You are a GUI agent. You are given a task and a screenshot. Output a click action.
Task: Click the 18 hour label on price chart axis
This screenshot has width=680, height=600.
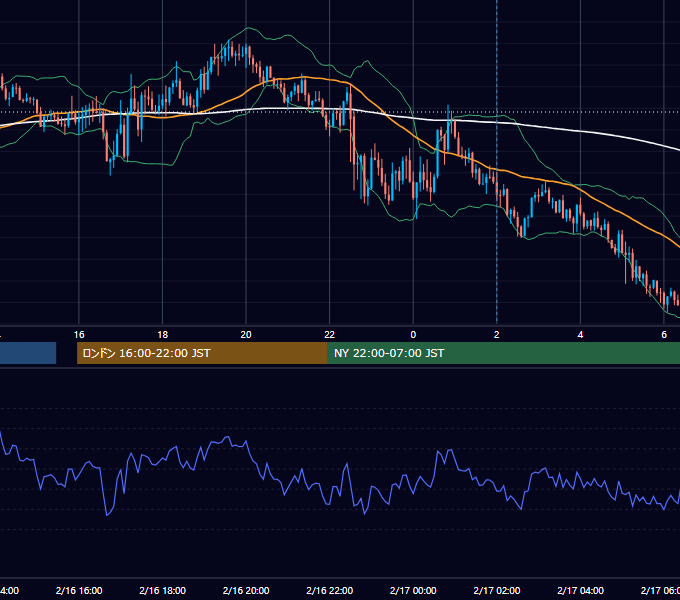click(x=163, y=335)
